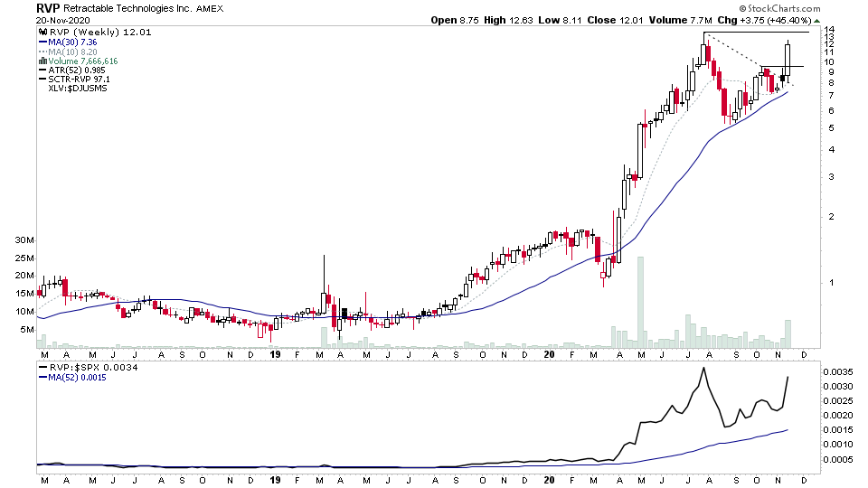This screenshot has height=488, width=868.
Task: Click the XLV:$DJUSMS legend entry
Action: click(78, 88)
